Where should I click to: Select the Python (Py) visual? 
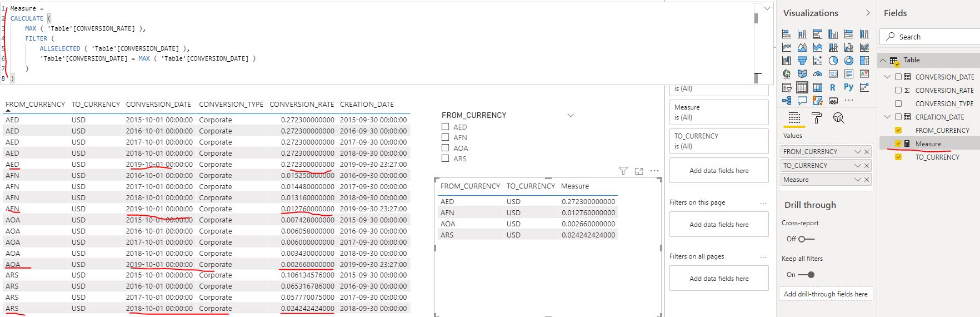point(848,87)
